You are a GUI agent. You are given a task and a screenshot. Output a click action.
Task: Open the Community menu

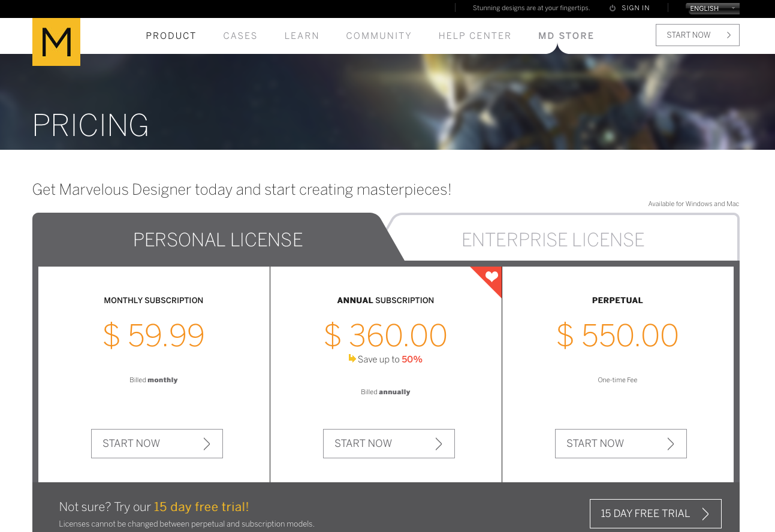coord(379,36)
